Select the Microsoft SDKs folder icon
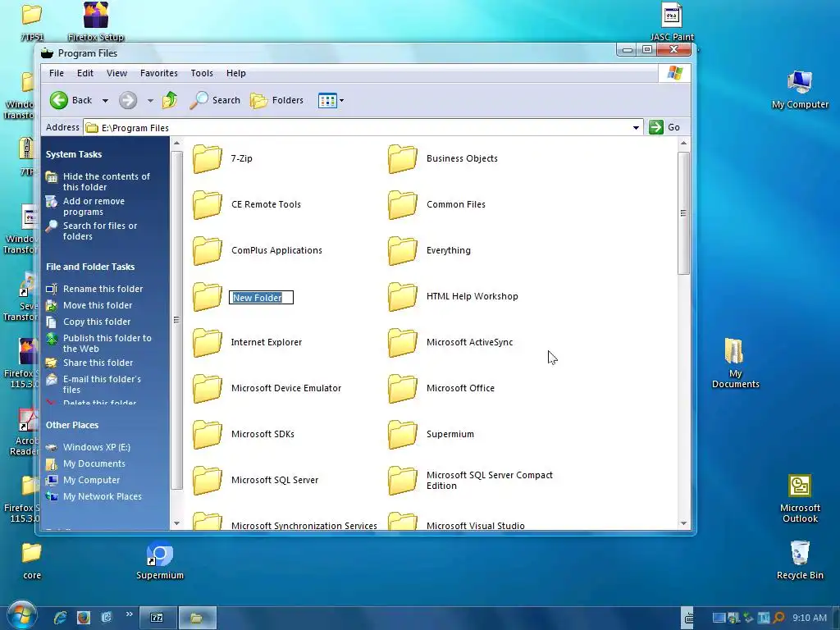 [208, 435]
